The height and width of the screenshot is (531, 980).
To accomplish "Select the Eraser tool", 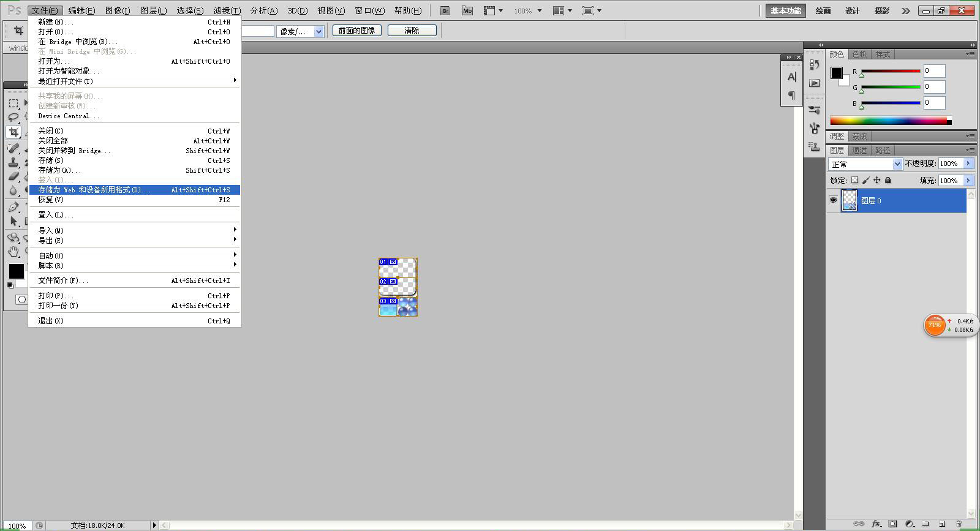I will 13,176.
